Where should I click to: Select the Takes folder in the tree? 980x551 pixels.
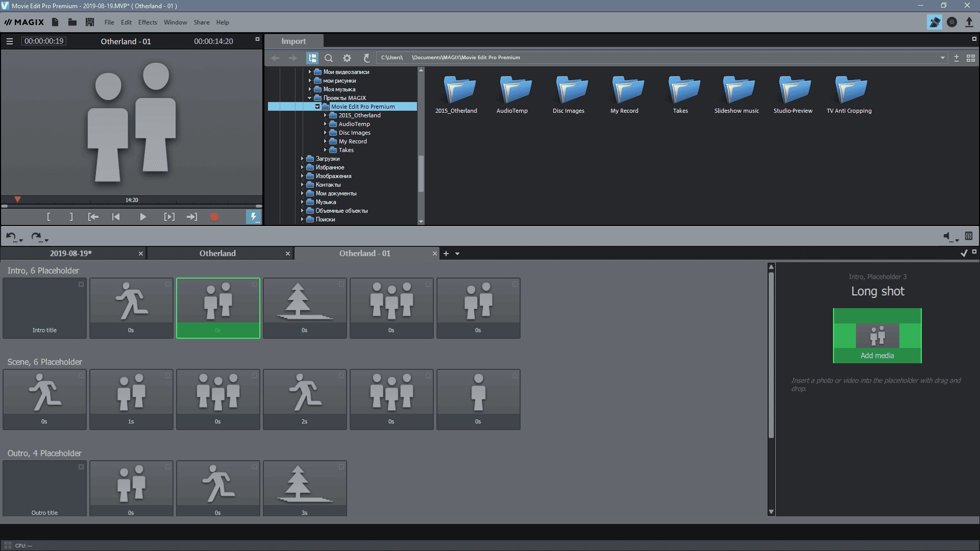point(346,150)
